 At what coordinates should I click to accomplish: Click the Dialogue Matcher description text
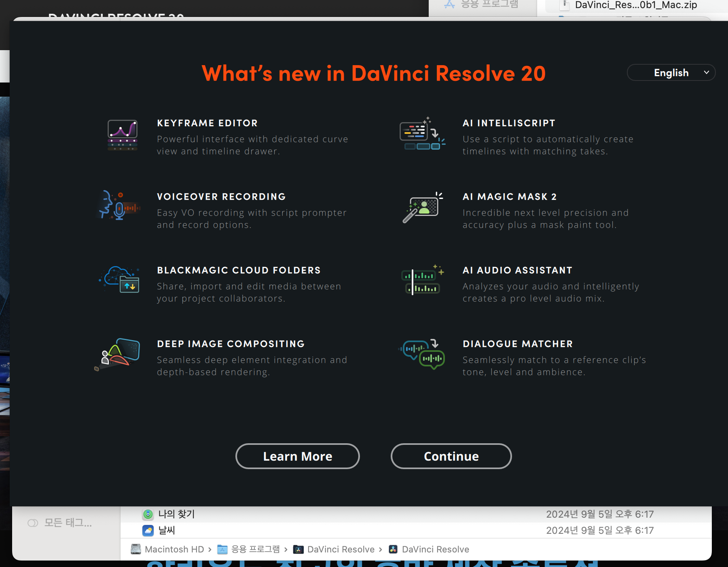[x=554, y=366]
